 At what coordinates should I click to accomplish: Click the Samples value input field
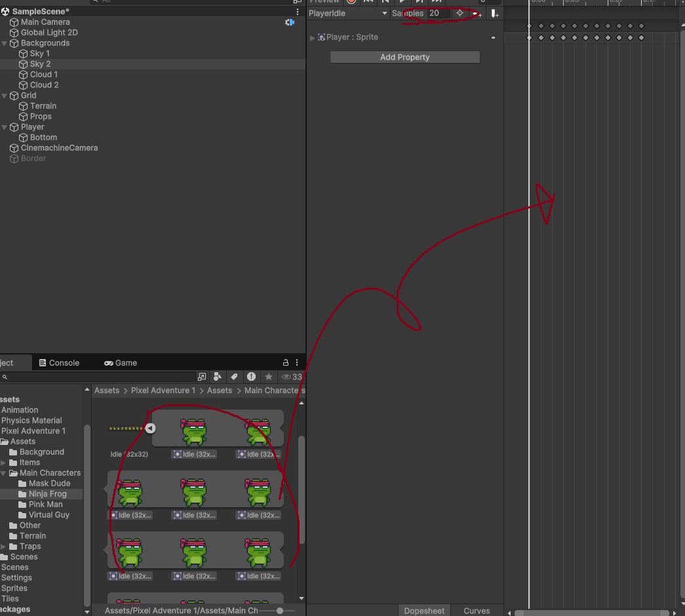pos(439,14)
